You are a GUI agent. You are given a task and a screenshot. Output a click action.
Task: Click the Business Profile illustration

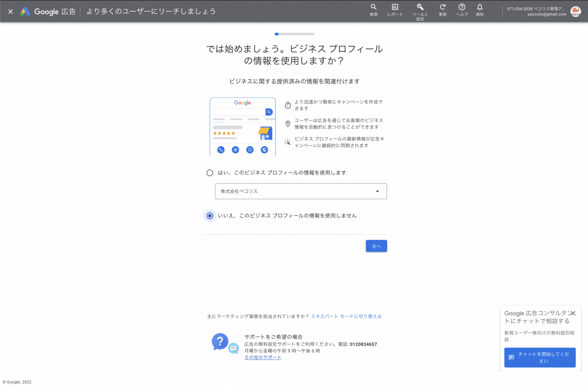click(x=243, y=126)
